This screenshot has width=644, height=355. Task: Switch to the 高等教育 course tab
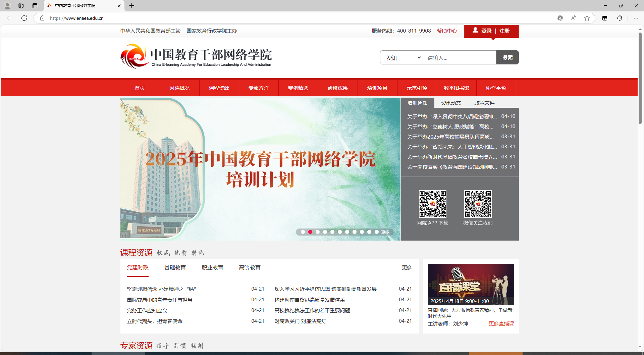[250, 267]
